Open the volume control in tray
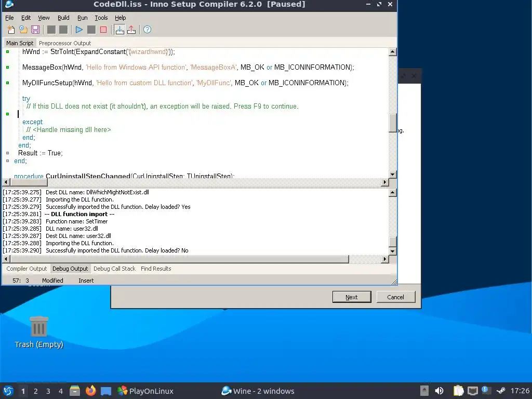 439,391
